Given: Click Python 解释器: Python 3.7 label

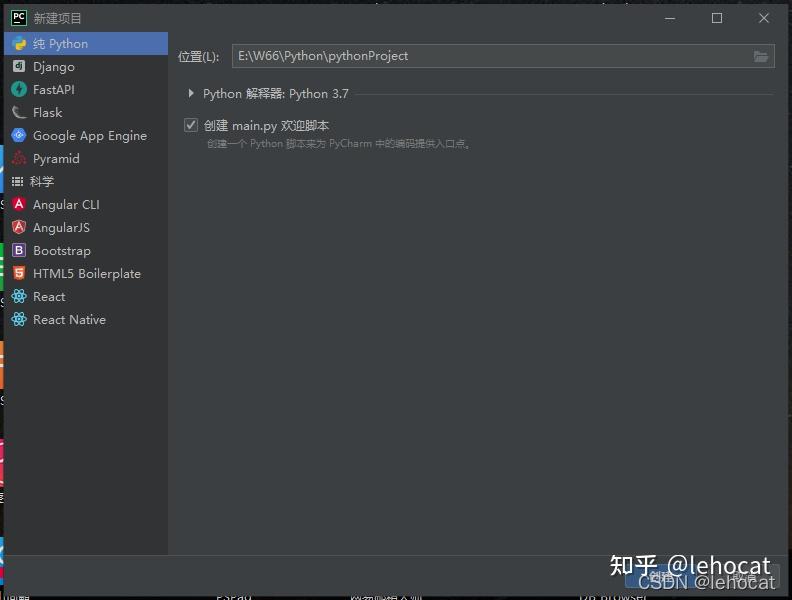Looking at the screenshot, I should [276, 93].
